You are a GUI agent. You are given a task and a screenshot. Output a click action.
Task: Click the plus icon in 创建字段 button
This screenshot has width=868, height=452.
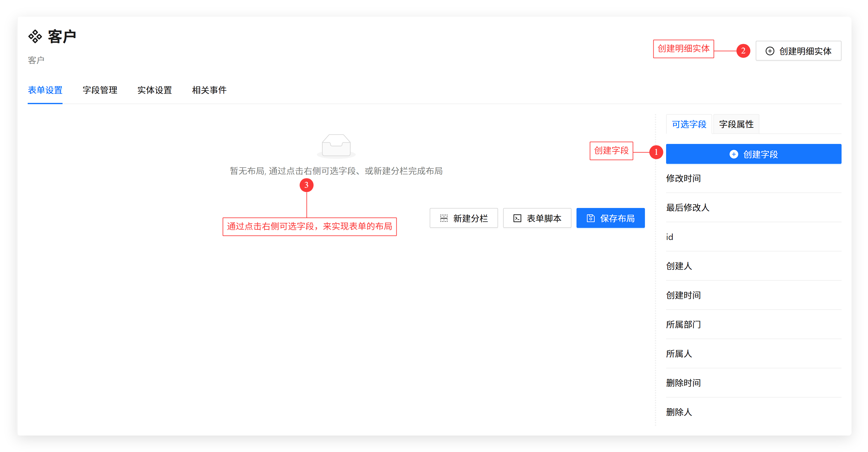pyautogui.click(x=734, y=154)
